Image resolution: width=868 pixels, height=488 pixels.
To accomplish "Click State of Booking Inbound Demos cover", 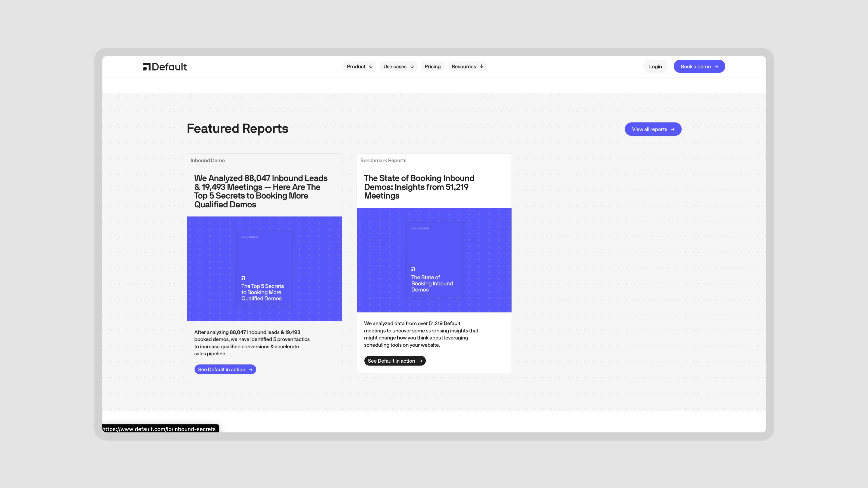I will (x=434, y=260).
